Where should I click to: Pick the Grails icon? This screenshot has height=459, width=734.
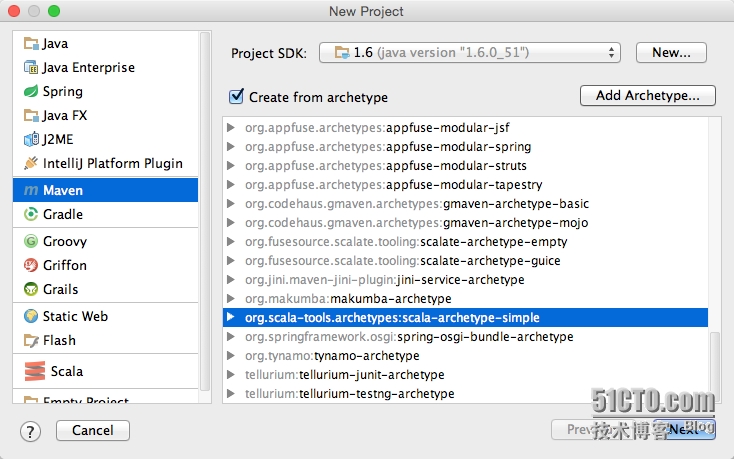[x=31, y=289]
